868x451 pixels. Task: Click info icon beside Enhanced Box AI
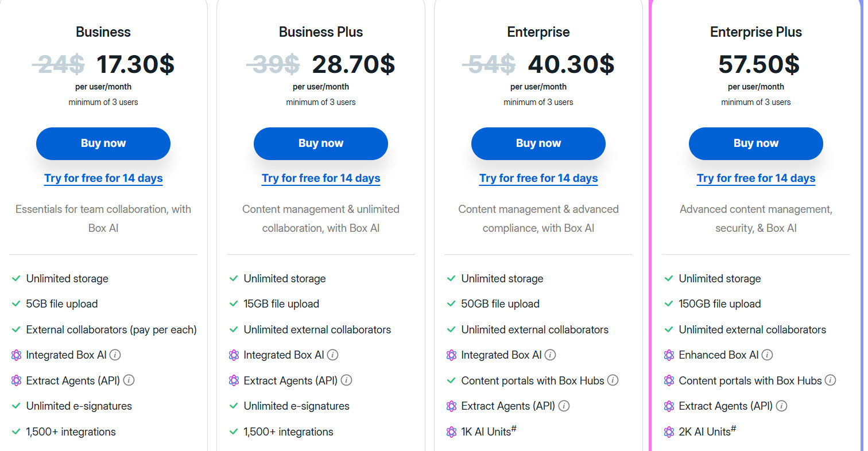(x=767, y=355)
